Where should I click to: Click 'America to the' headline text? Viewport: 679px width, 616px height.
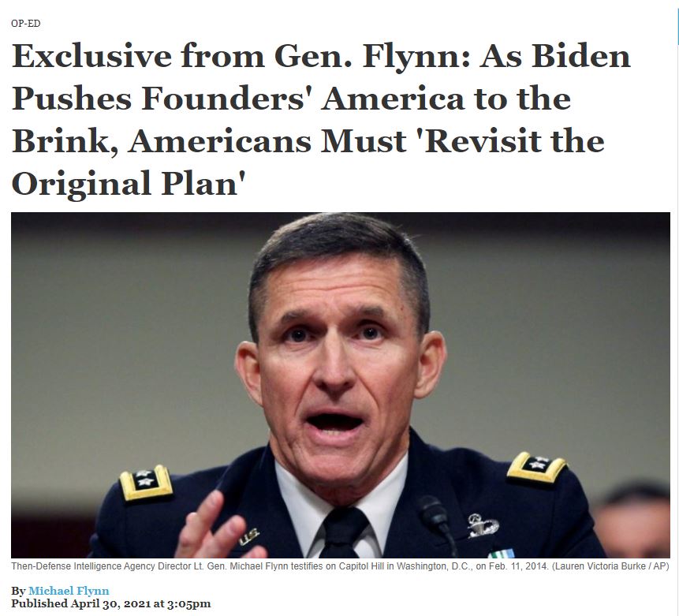pyautogui.click(x=446, y=99)
